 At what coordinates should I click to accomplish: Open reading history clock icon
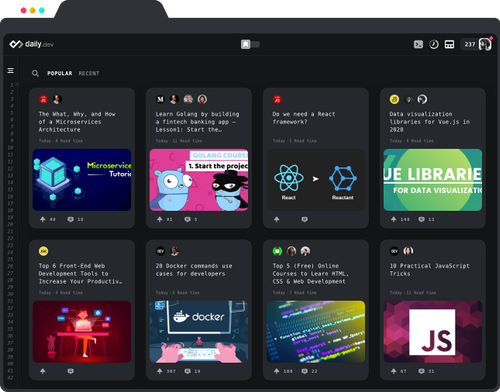(x=434, y=44)
